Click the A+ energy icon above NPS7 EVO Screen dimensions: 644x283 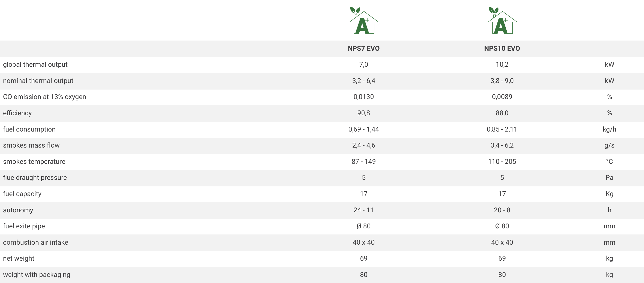(x=363, y=21)
